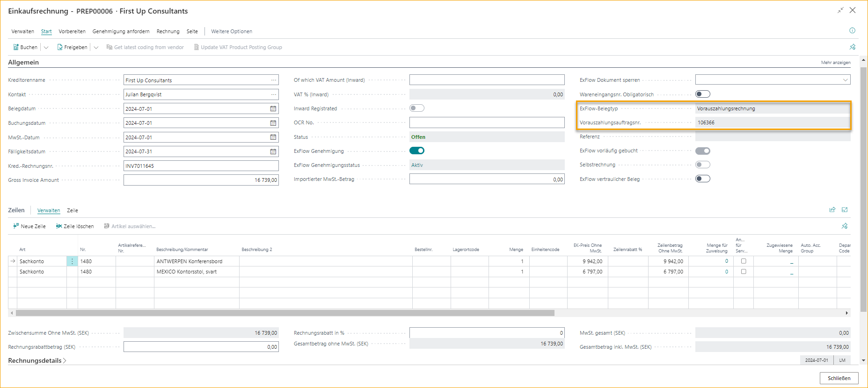
Task: Open calendar picker for Buchungsdatum
Action: click(273, 123)
